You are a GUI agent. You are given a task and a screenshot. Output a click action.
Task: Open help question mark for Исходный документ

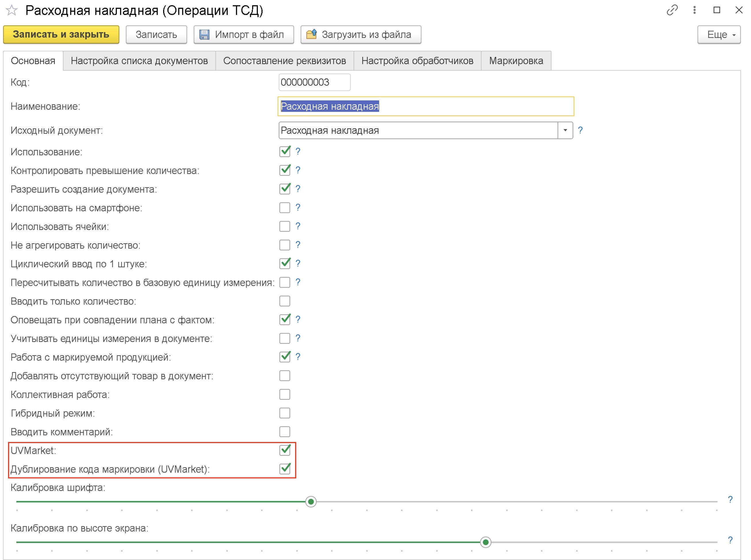[x=580, y=130]
